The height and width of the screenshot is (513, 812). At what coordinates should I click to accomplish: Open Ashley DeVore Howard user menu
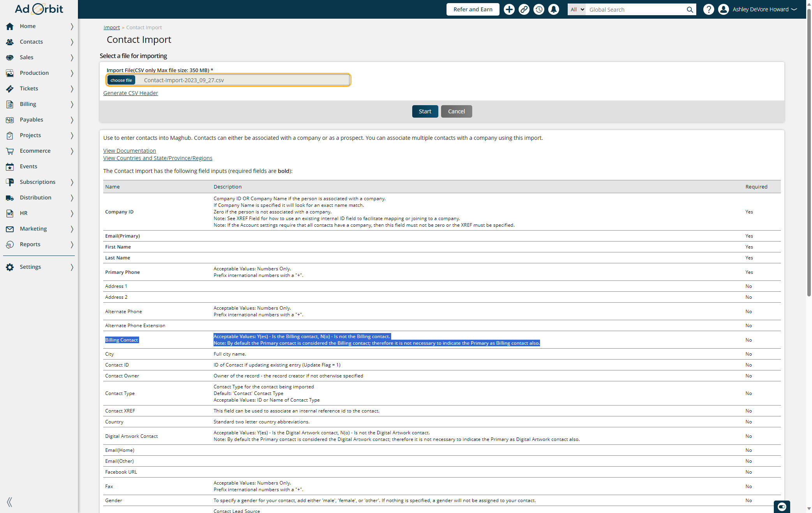coord(764,9)
